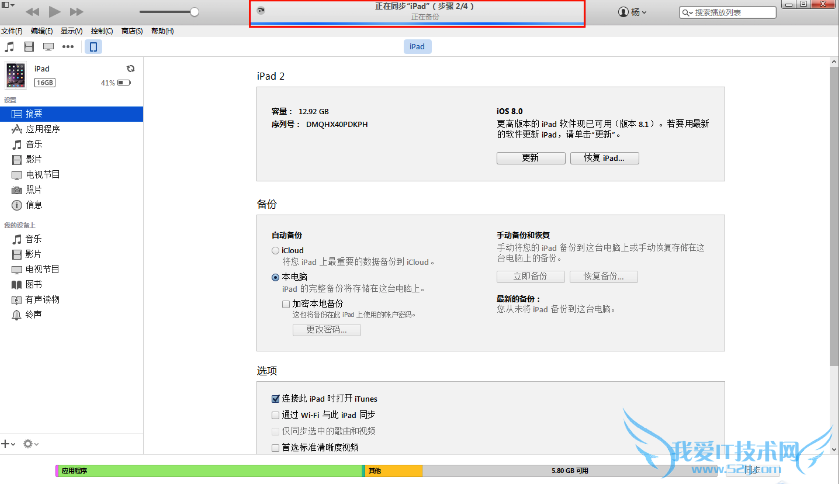Open the 控制(C) menu
The image size is (839, 484).
[102, 31]
